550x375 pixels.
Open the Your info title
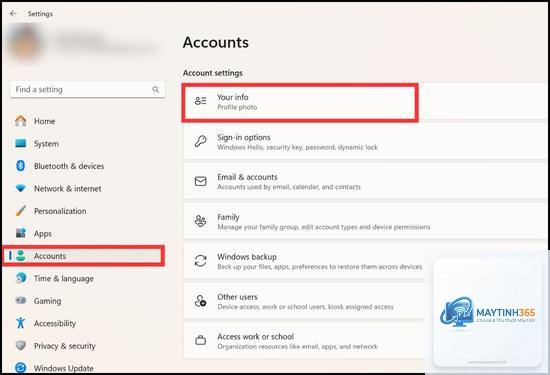pyautogui.click(x=233, y=97)
